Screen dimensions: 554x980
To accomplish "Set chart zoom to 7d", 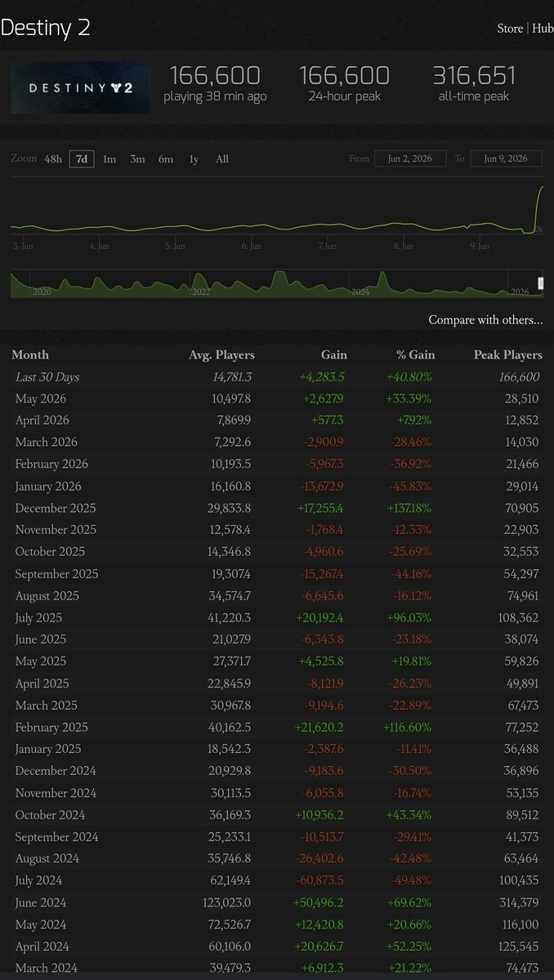I will click(81, 159).
